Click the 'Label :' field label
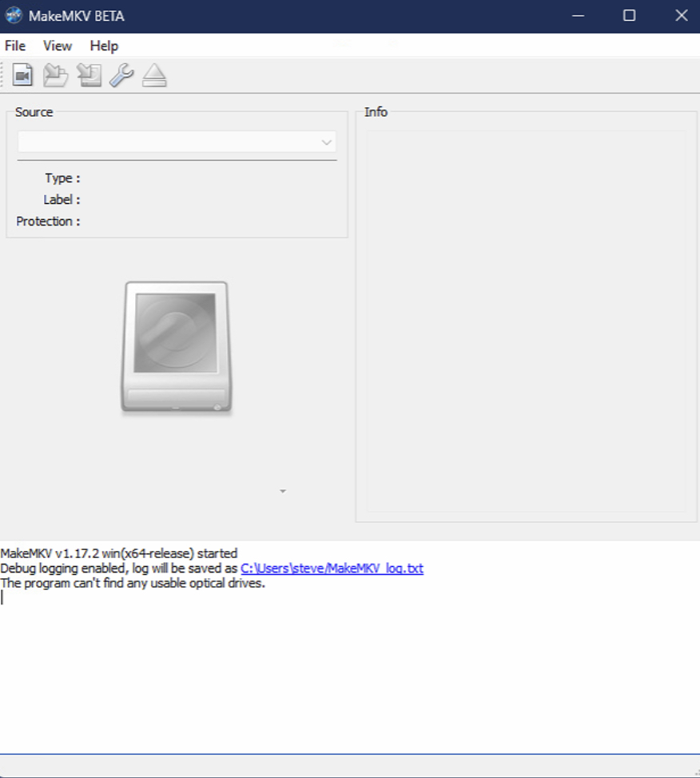The width and height of the screenshot is (700, 778). tap(62, 199)
